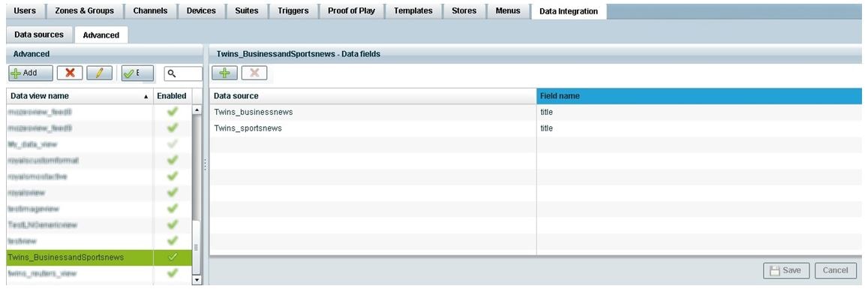Switch to the Menus tab
Screen dimensions: 868x292
[x=508, y=11]
